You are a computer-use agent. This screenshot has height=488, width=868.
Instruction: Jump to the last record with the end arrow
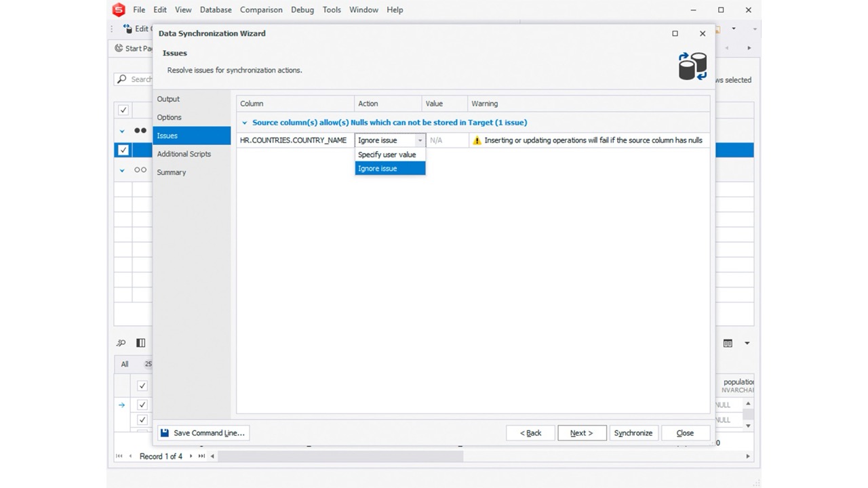pos(201,456)
